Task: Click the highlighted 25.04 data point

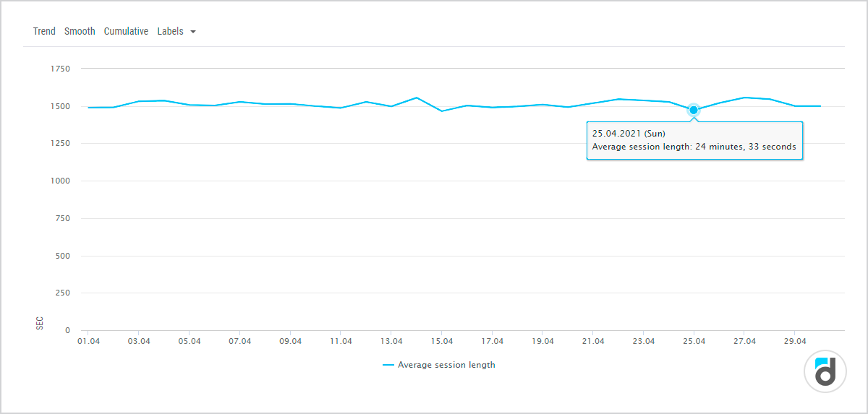Action: pos(694,110)
